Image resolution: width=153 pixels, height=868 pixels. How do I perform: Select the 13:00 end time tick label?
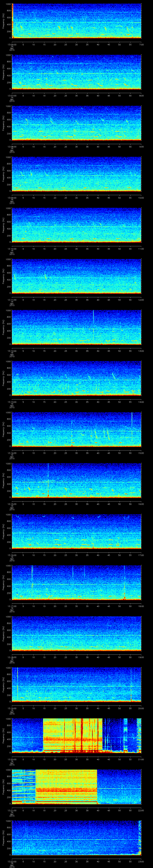141,351
